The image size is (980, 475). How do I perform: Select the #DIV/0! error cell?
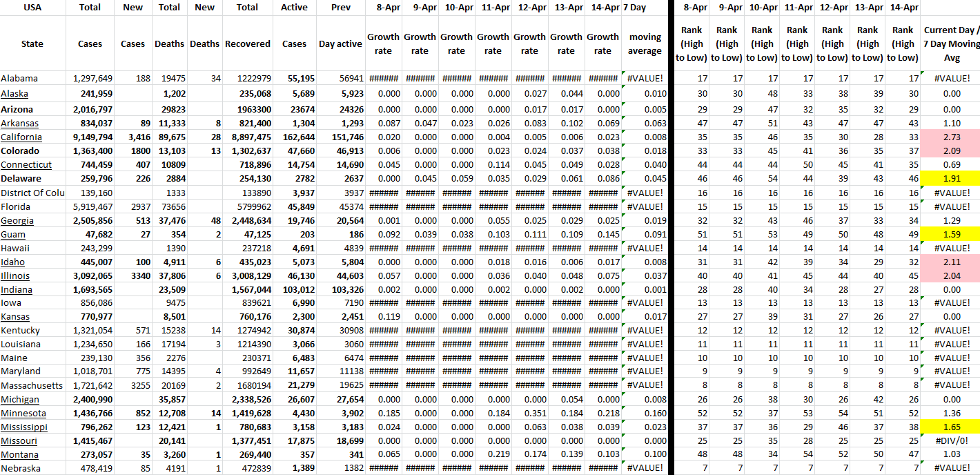click(951, 441)
